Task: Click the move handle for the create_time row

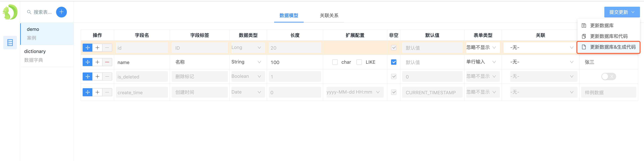Action: tap(88, 92)
